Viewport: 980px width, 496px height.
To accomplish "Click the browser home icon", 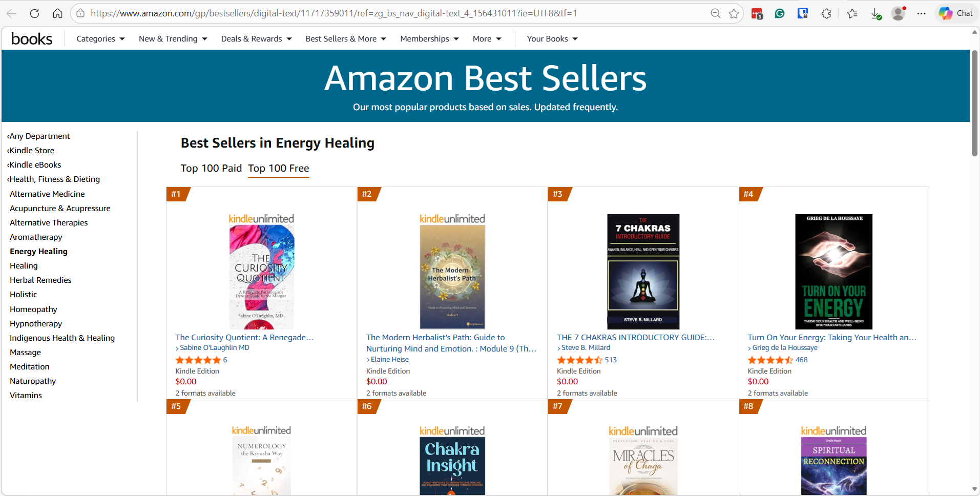I will click(57, 13).
